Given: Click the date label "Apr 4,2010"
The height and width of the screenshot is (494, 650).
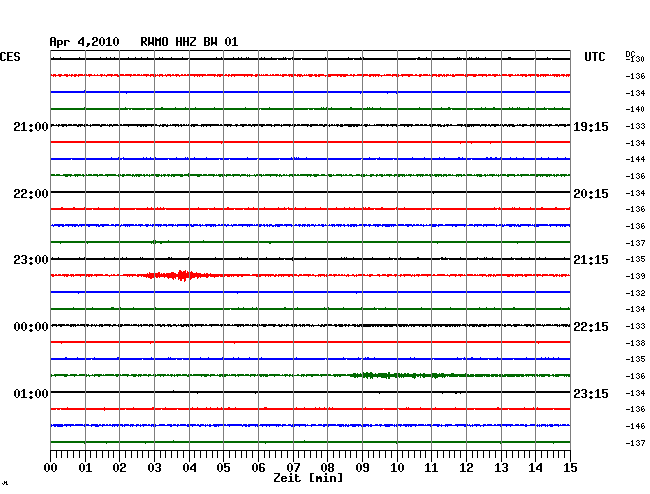Looking at the screenshot, I should coord(84,42).
